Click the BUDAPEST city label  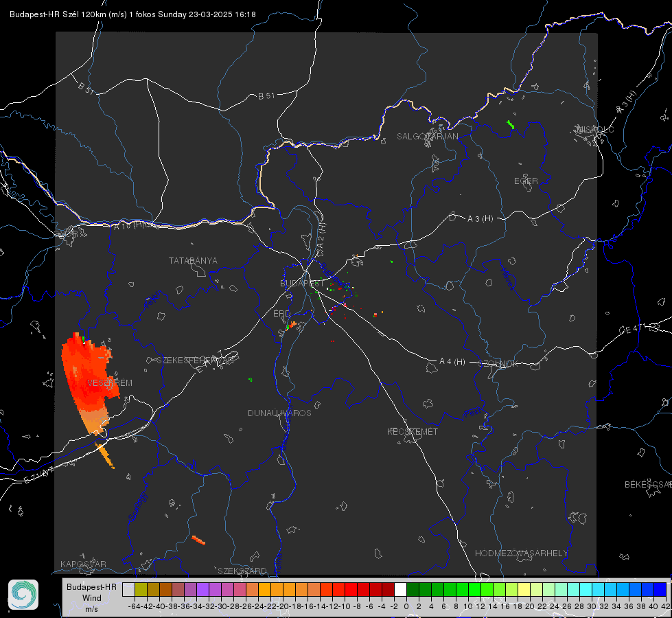click(x=302, y=284)
